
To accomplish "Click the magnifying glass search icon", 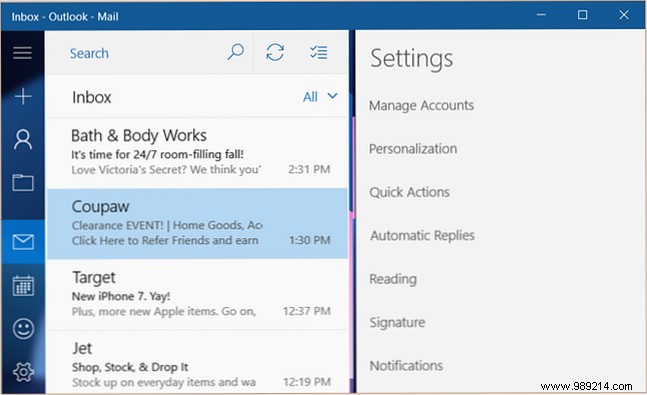I will (x=236, y=52).
